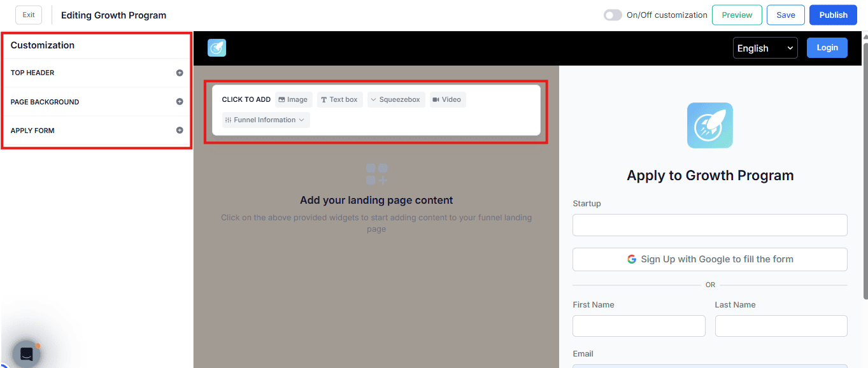Click the Preview button
The width and height of the screenshot is (868, 368).
[737, 15]
